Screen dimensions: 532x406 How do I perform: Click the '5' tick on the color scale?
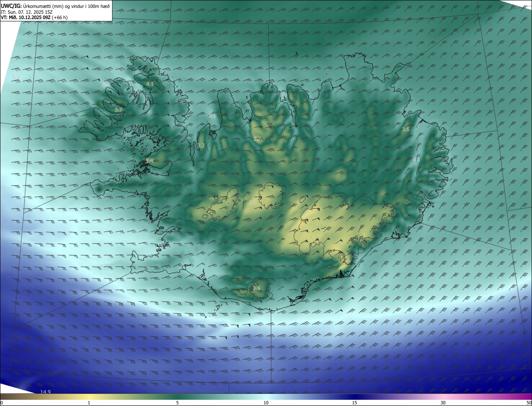click(177, 403)
